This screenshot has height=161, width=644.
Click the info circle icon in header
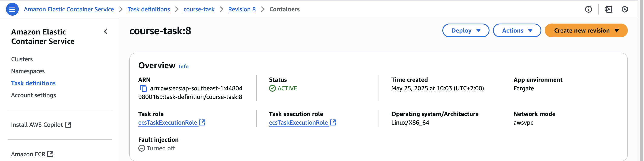[x=588, y=9]
